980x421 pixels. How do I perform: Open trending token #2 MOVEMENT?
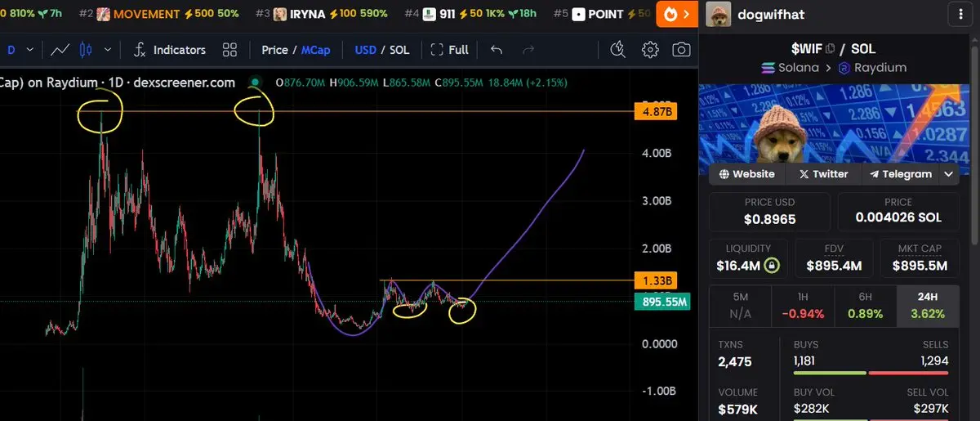(159, 14)
